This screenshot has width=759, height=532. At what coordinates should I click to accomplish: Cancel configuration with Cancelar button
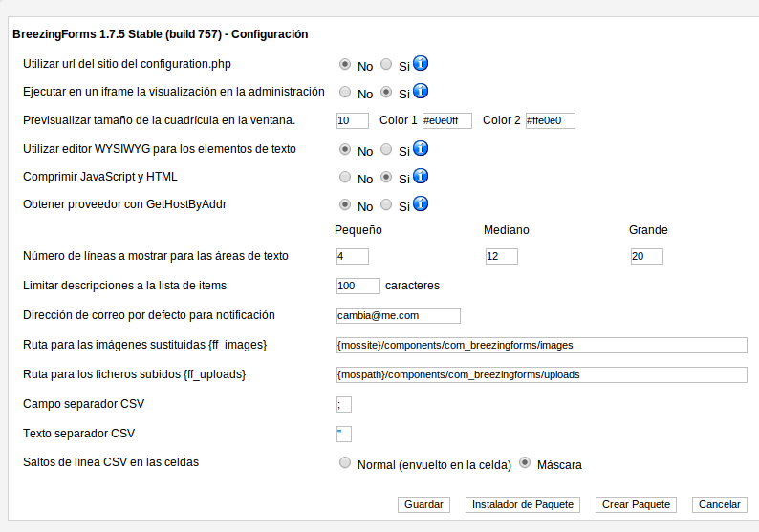(719, 504)
